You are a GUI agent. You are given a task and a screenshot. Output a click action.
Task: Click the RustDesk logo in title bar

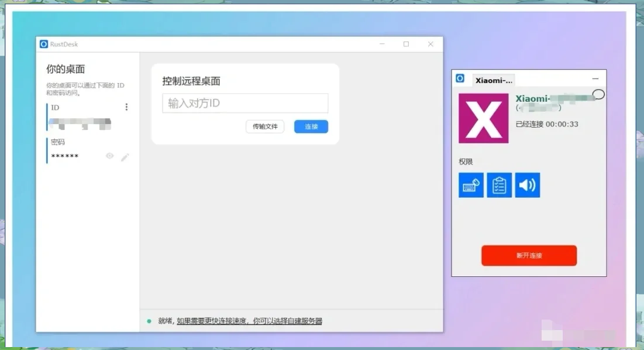coord(43,44)
